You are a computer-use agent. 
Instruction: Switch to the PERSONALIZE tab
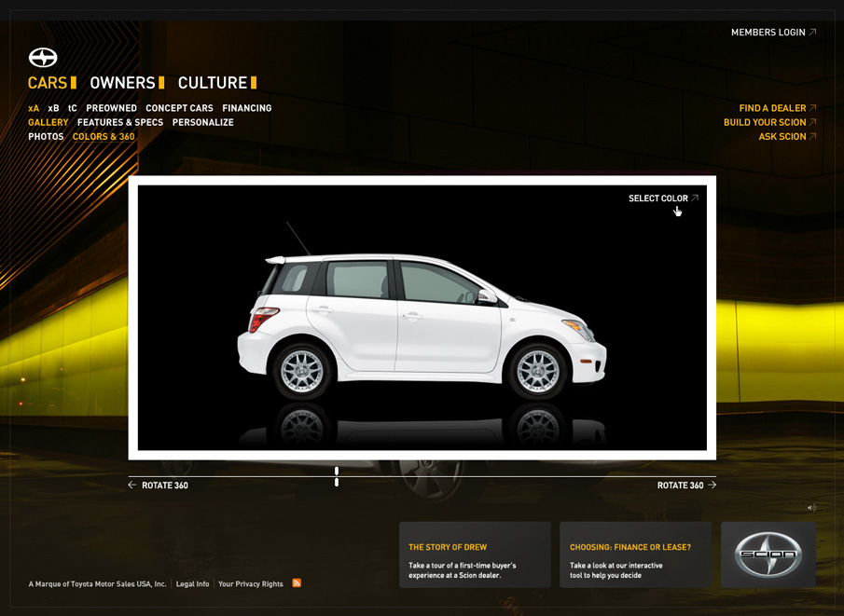203,123
